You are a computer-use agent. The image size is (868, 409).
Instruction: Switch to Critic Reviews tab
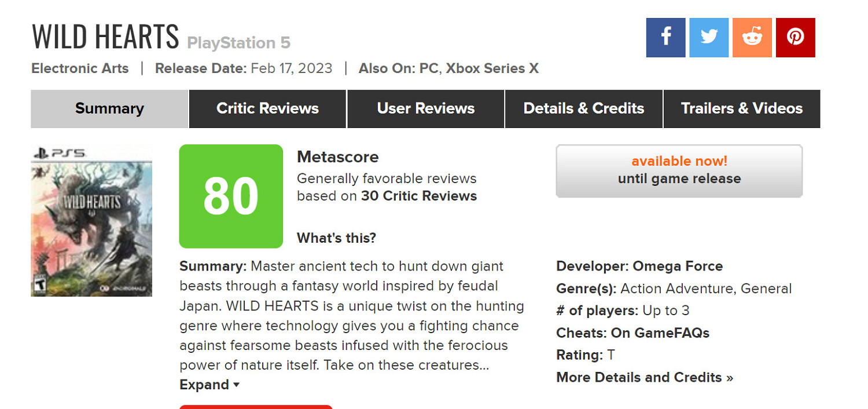267,108
